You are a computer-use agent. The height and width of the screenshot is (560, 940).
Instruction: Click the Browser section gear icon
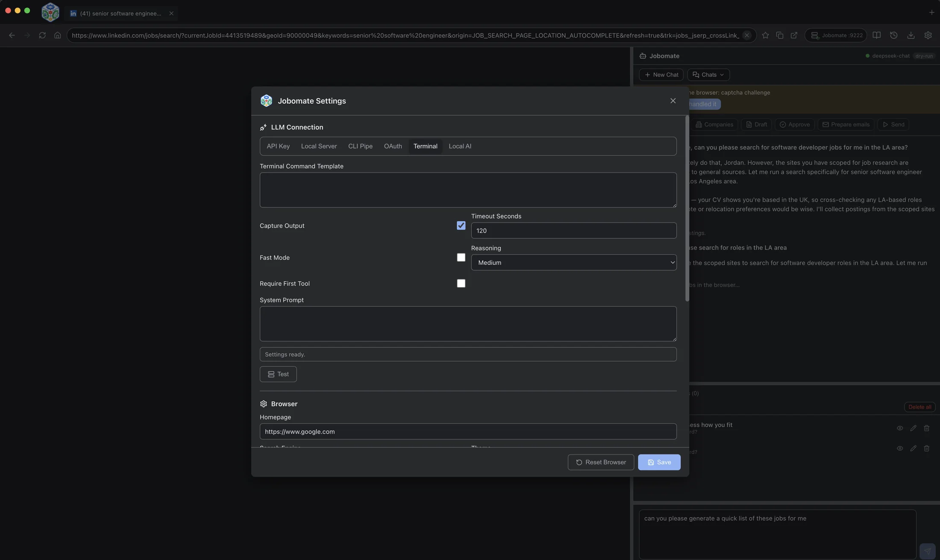pyautogui.click(x=264, y=404)
